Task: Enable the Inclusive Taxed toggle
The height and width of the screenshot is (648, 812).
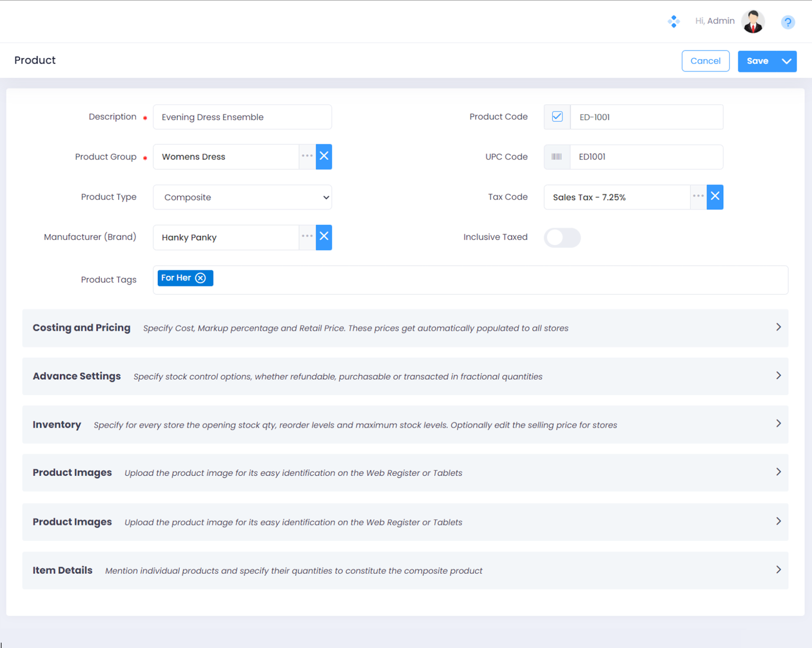Action: 562,237
